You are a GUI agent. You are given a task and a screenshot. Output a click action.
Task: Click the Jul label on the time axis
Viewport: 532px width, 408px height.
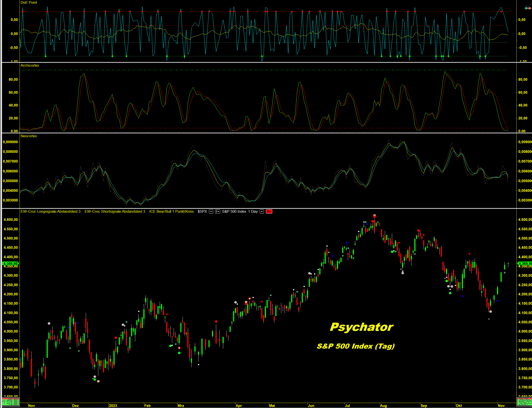pos(347,406)
